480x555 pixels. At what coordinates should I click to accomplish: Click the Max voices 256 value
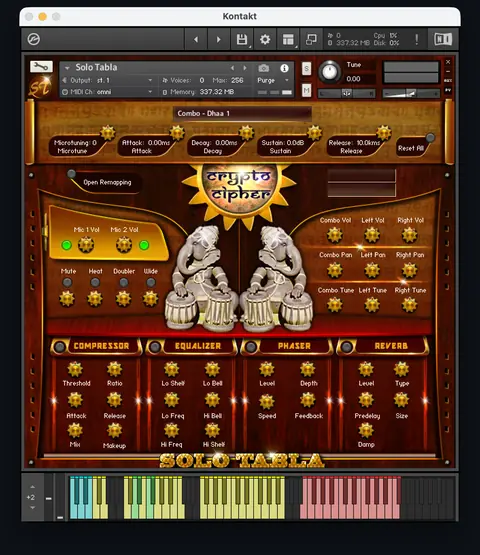[x=237, y=80]
